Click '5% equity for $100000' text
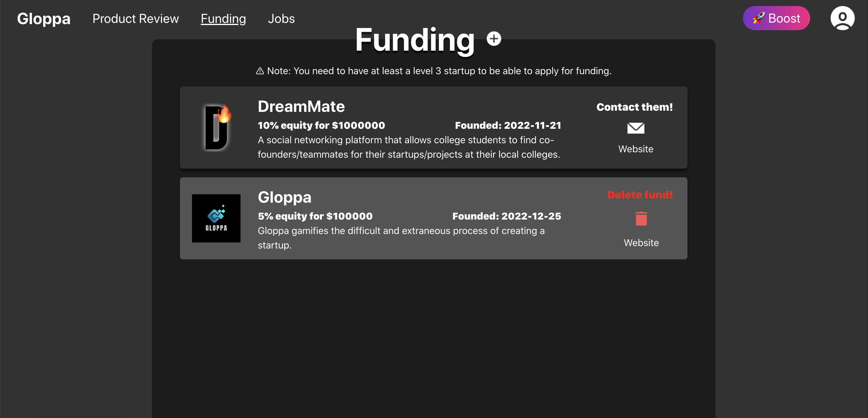Image resolution: width=868 pixels, height=418 pixels. pos(315,216)
